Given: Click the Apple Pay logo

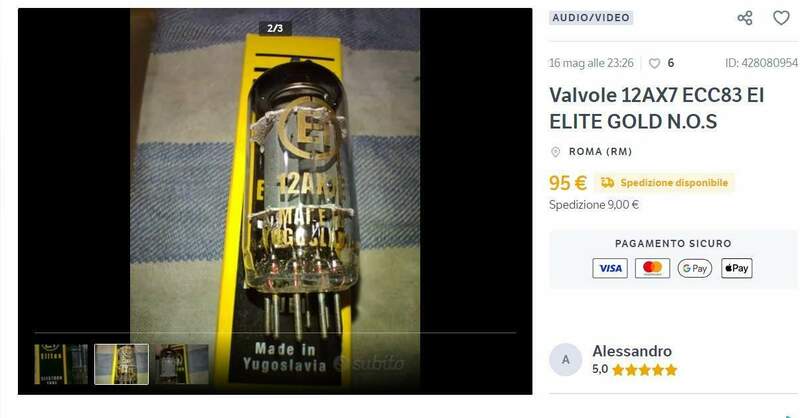Looking at the screenshot, I should [737, 268].
